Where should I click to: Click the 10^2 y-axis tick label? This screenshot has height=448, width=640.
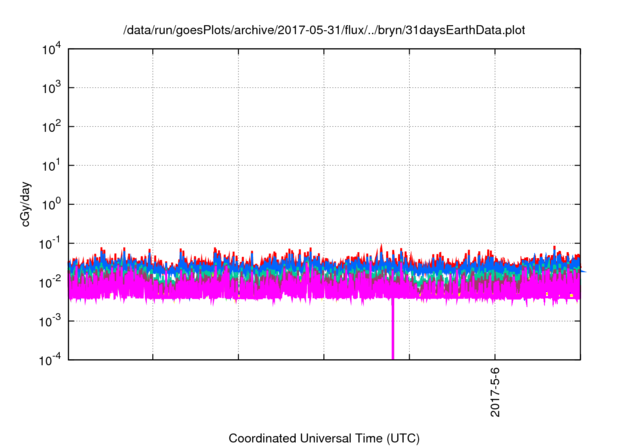[51, 126]
